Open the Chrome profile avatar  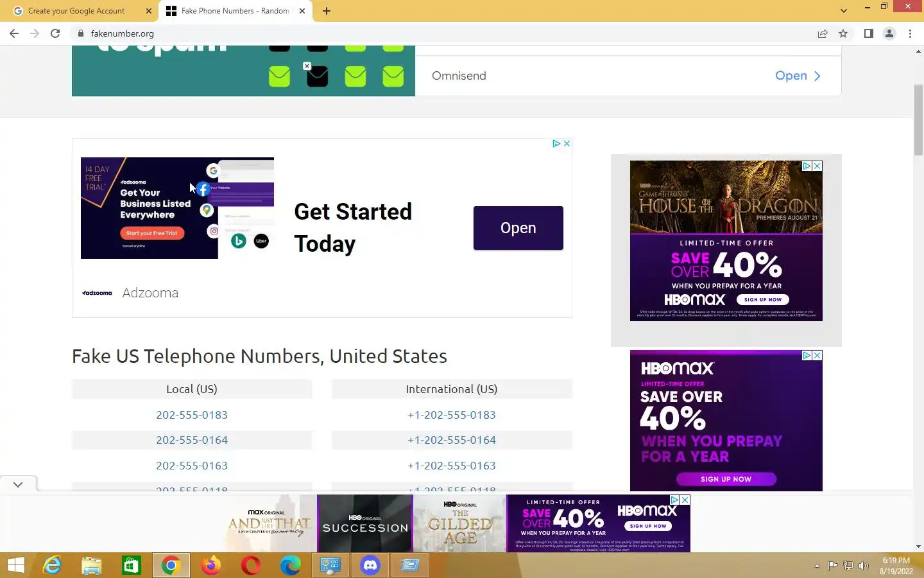[x=889, y=33]
